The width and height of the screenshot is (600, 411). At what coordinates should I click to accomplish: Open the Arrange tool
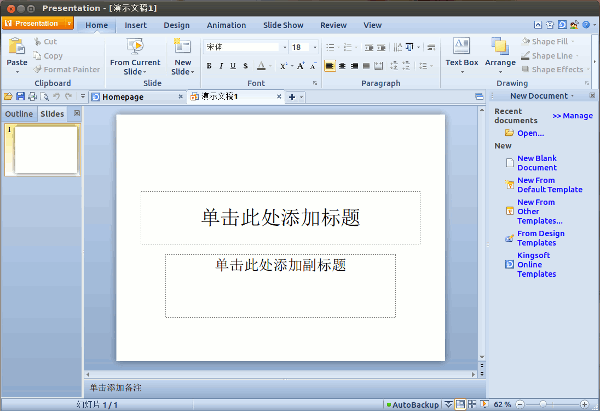pos(500,56)
